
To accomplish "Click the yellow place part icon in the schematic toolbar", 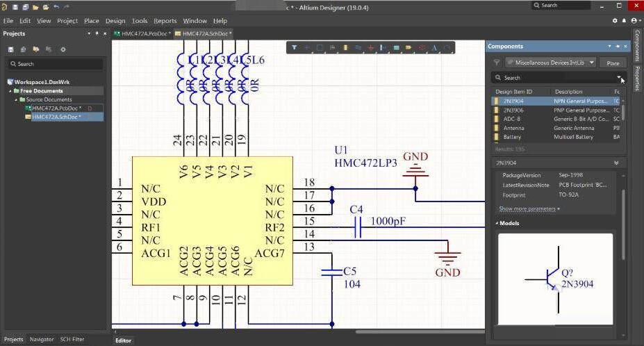I will point(345,48).
